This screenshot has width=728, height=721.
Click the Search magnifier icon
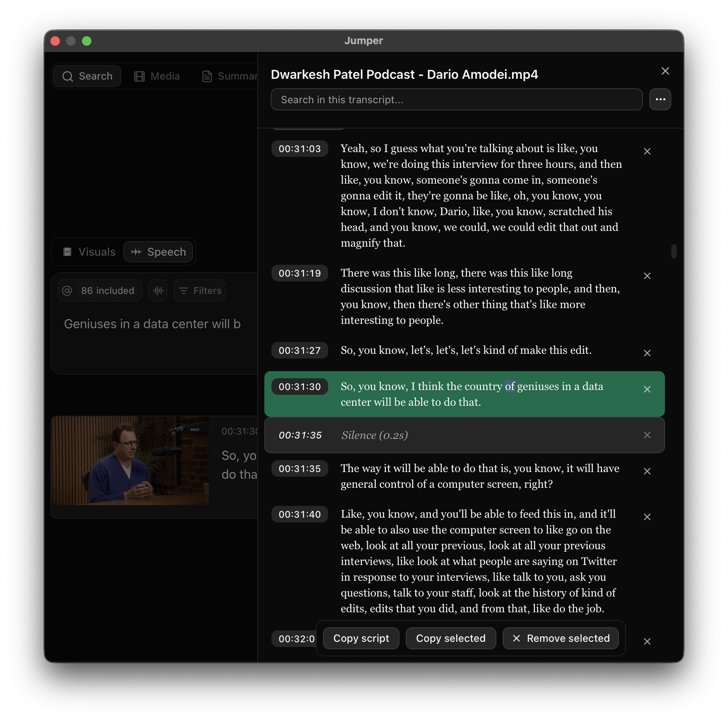(68, 76)
